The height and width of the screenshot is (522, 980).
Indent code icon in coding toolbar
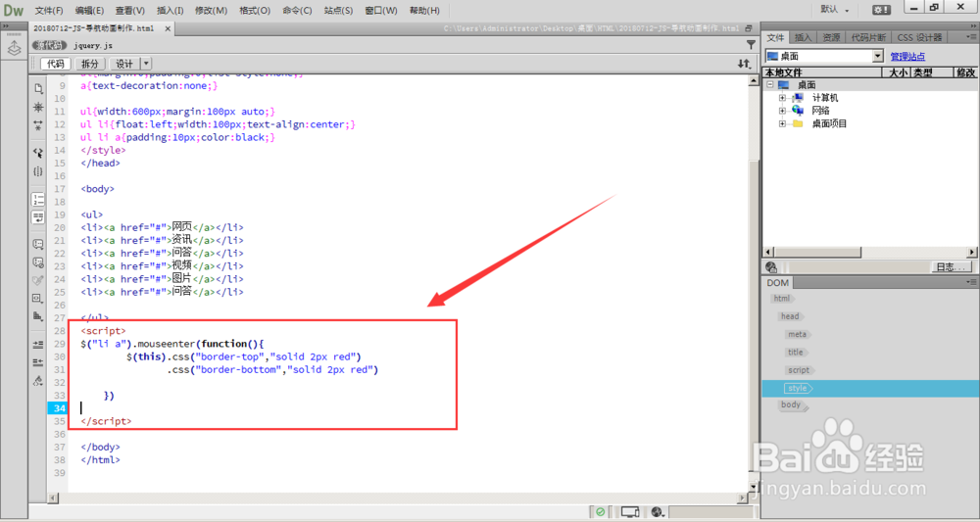coord(38,344)
